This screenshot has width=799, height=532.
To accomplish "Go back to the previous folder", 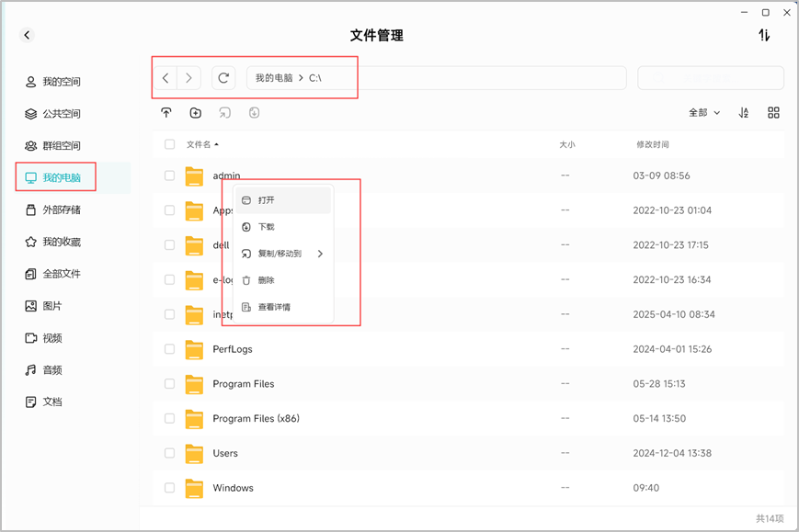I will click(166, 78).
